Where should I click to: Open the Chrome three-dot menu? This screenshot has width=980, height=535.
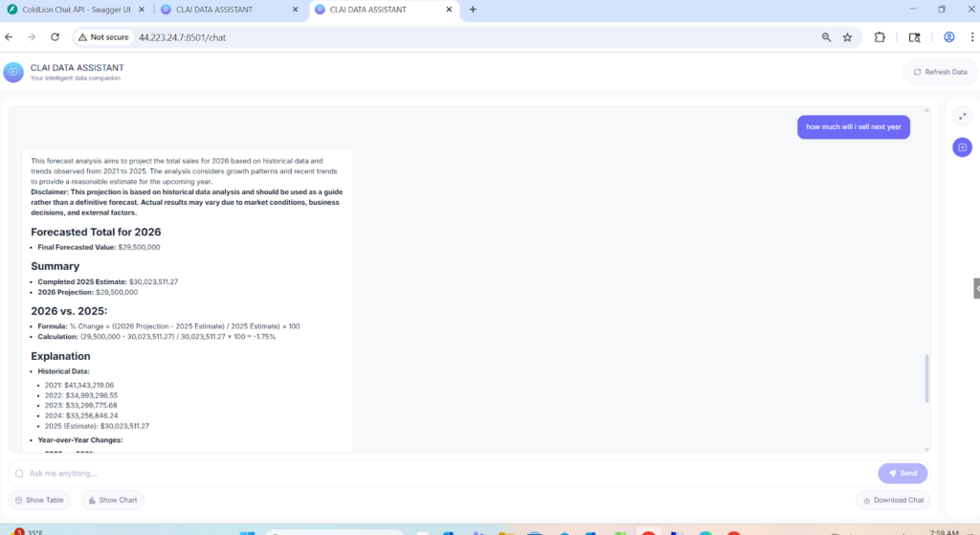click(x=974, y=37)
